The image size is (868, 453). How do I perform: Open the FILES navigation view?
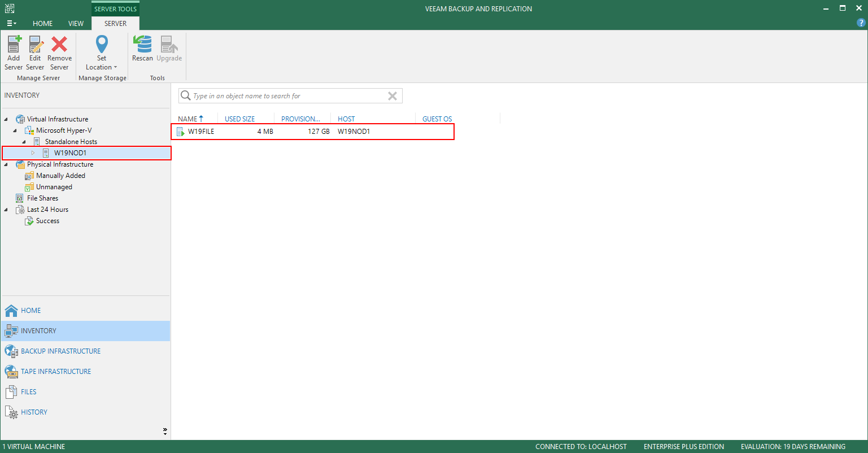[x=85, y=392]
